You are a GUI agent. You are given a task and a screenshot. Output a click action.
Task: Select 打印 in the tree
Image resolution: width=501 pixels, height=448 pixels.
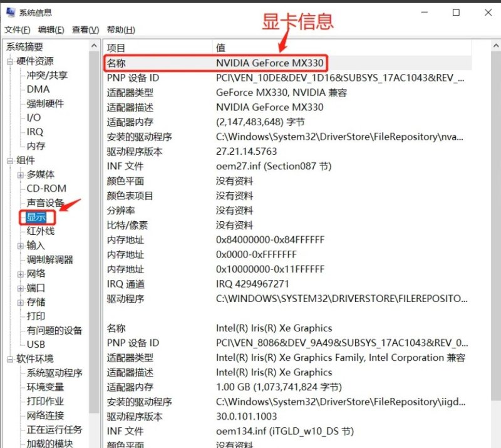pos(36,316)
